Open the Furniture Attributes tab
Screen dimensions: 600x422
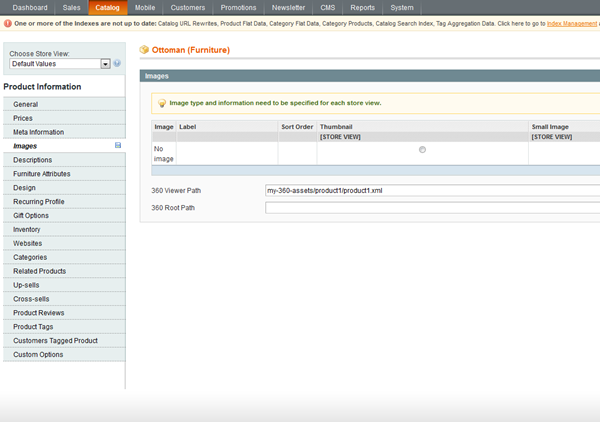42,174
